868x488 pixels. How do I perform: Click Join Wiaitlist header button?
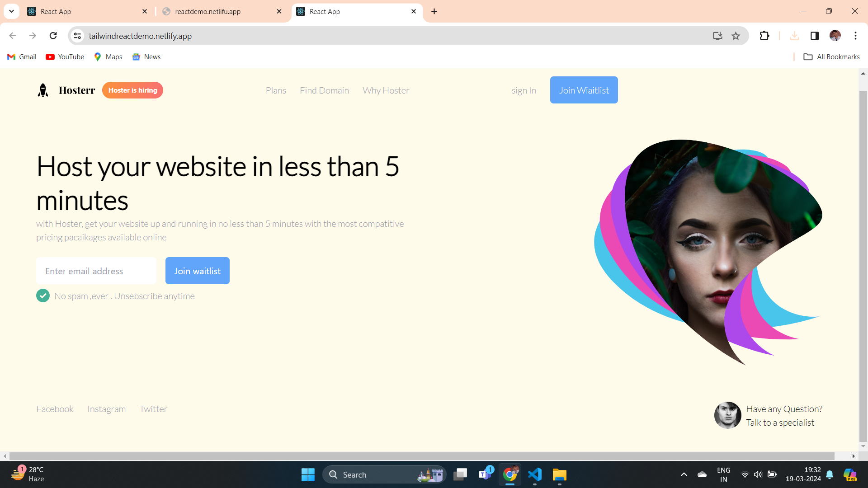584,90
